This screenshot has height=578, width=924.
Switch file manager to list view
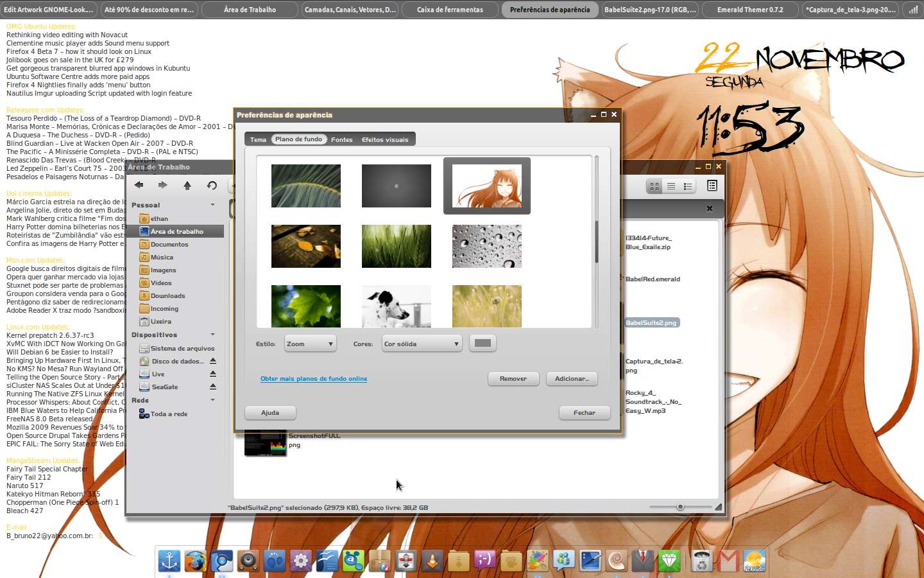tap(671, 186)
